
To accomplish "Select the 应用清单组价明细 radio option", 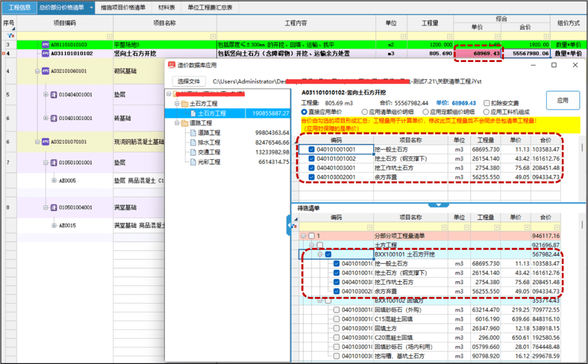I will pos(365,112).
